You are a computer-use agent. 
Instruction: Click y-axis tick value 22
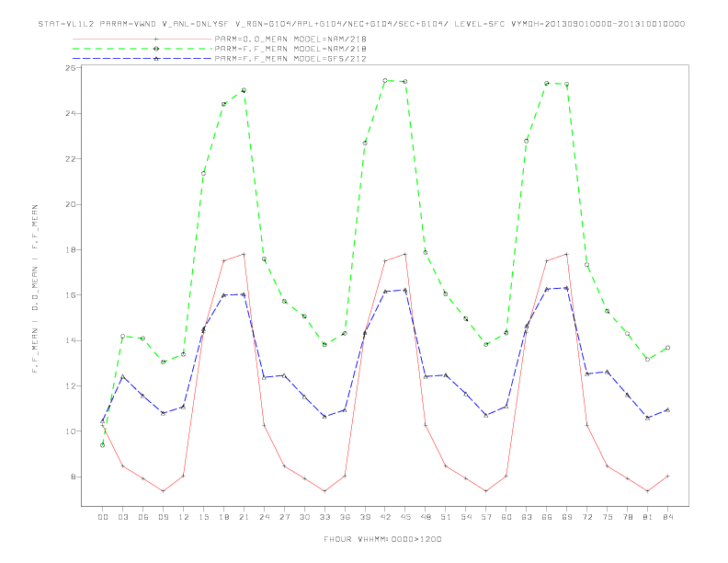pos(71,159)
